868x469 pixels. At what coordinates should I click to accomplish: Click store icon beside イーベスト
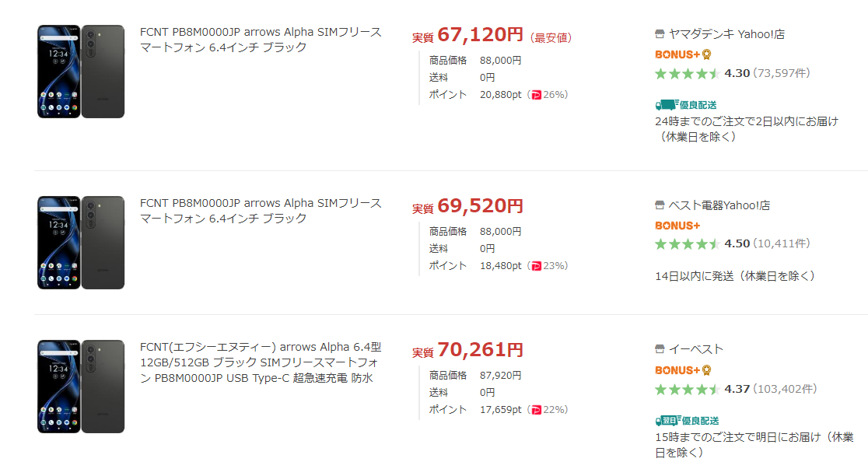click(x=660, y=349)
